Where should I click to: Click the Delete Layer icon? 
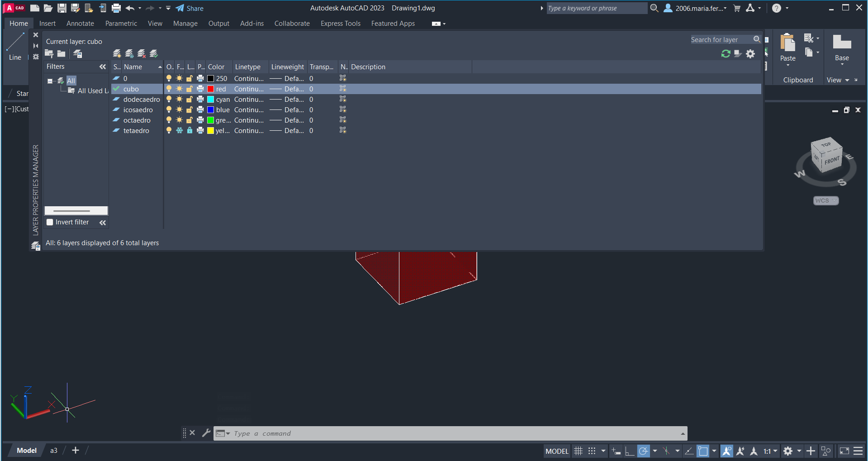pos(142,54)
